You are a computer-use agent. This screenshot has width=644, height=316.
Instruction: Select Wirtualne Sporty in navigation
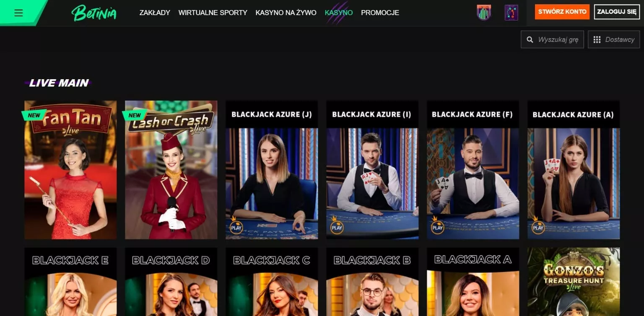pos(213,13)
